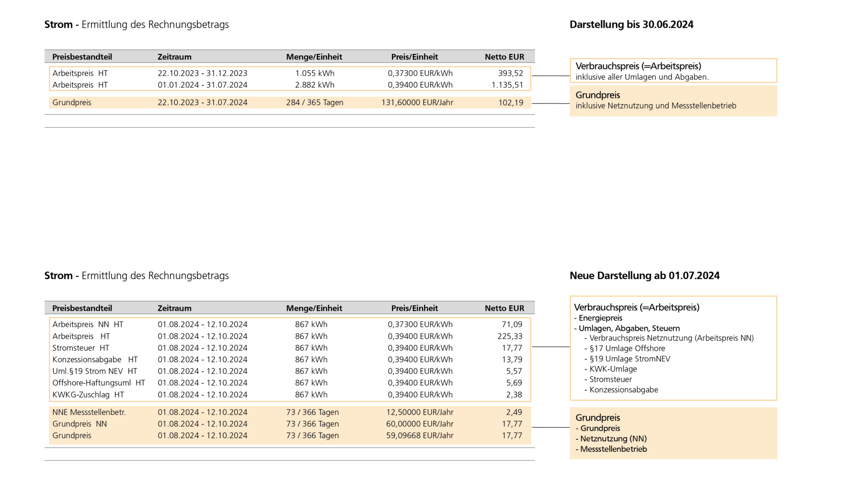This screenshot has width=868, height=480.
Task: Select the Grundpreis NN row label
Action: click(x=79, y=424)
